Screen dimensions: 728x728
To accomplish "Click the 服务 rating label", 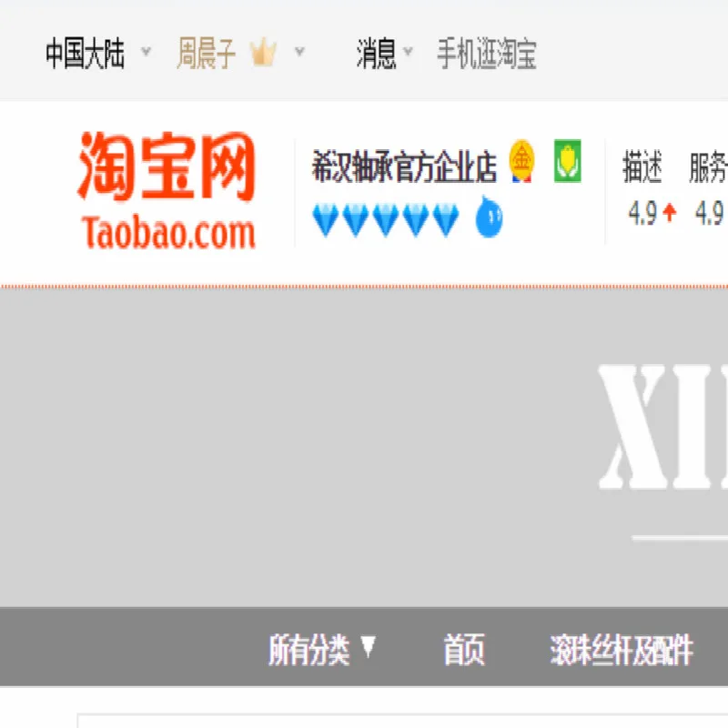I will (708, 167).
